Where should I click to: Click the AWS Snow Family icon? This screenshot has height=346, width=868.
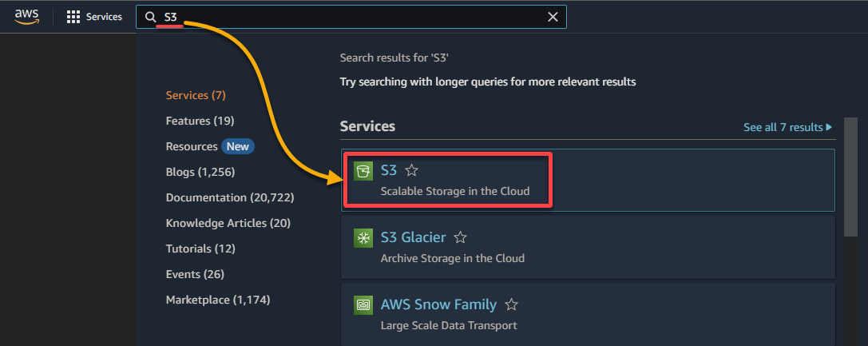363,305
